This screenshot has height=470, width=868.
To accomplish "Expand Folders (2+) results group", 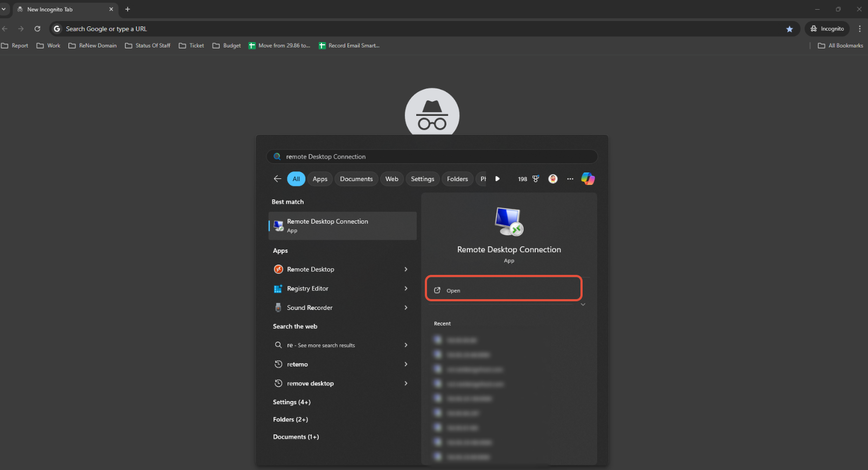I will (291, 419).
